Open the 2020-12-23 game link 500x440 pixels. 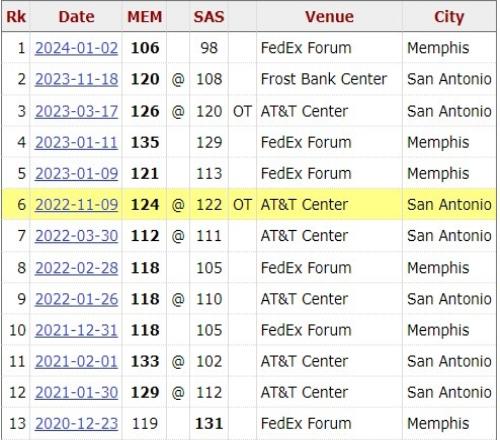(x=76, y=424)
